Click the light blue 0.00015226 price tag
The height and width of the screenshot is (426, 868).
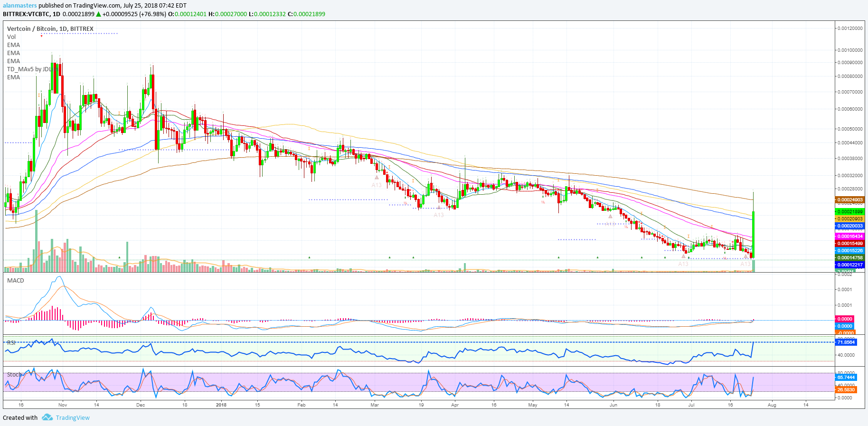click(849, 250)
